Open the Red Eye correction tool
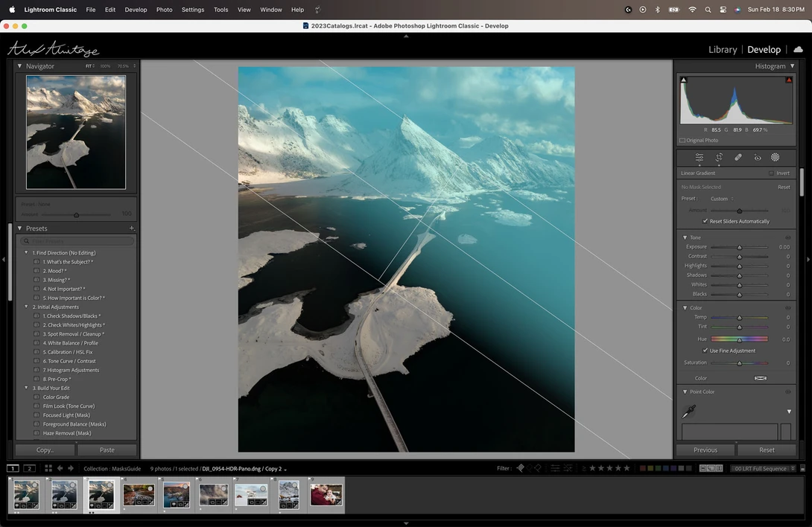 pyautogui.click(x=757, y=157)
